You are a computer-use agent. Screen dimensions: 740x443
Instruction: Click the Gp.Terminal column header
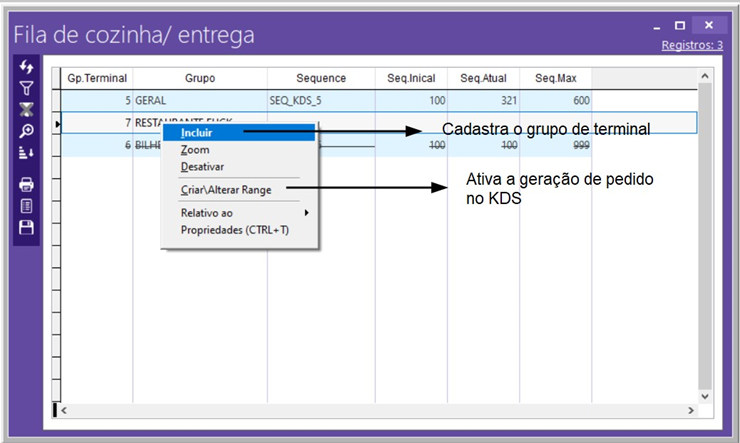click(98, 78)
